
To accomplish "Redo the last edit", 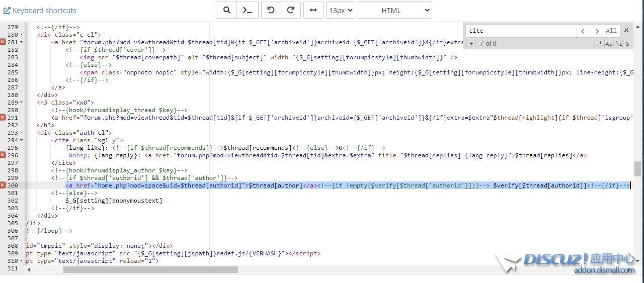I will pyautogui.click(x=291, y=10).
